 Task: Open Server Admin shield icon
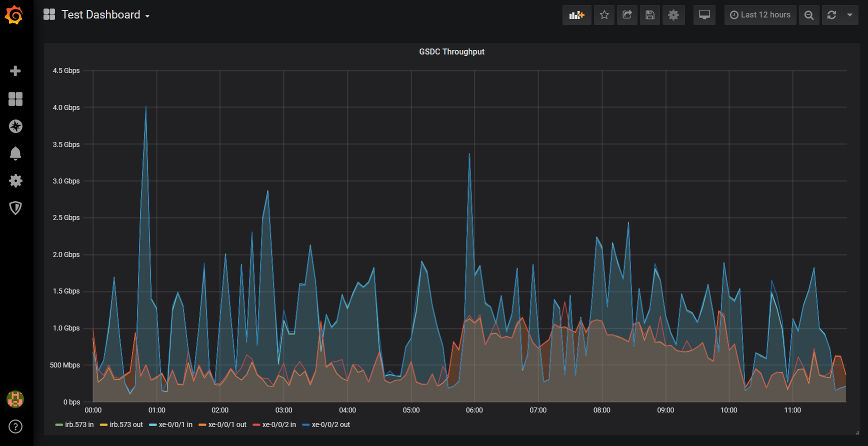(x=15, y=207)
